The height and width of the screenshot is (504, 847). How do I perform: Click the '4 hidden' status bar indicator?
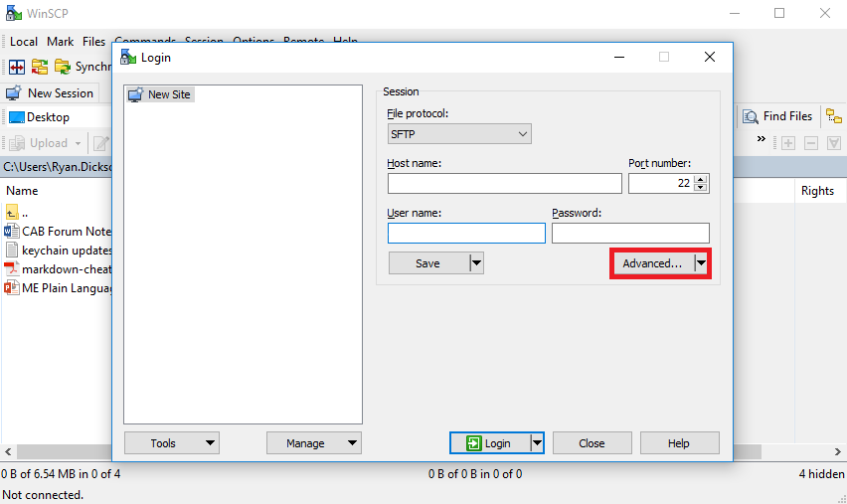coord(821,474)
